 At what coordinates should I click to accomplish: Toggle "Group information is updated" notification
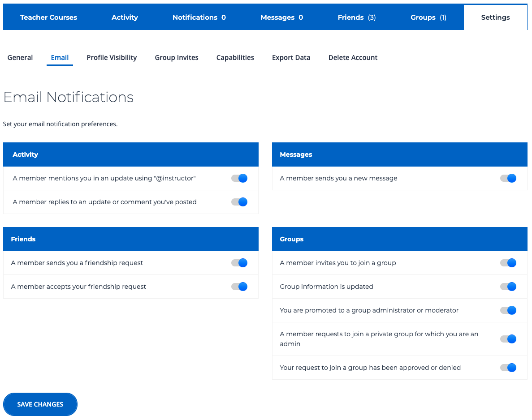[x=508, y=287]
